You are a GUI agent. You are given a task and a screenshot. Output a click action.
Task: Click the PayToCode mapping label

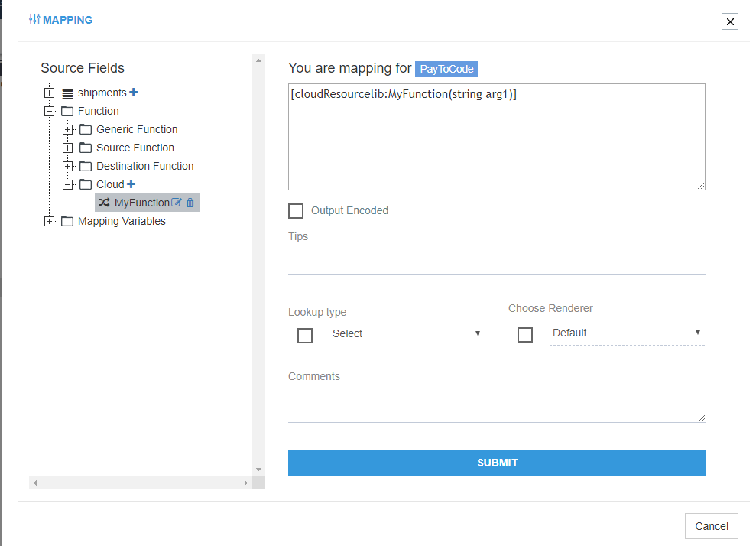[446, 69]
